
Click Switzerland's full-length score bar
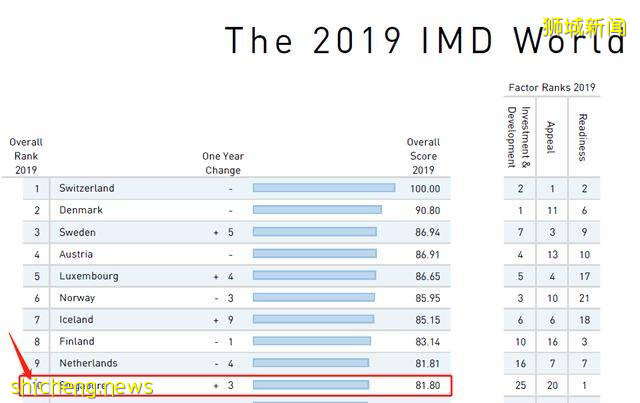click(x=323, y=188)
